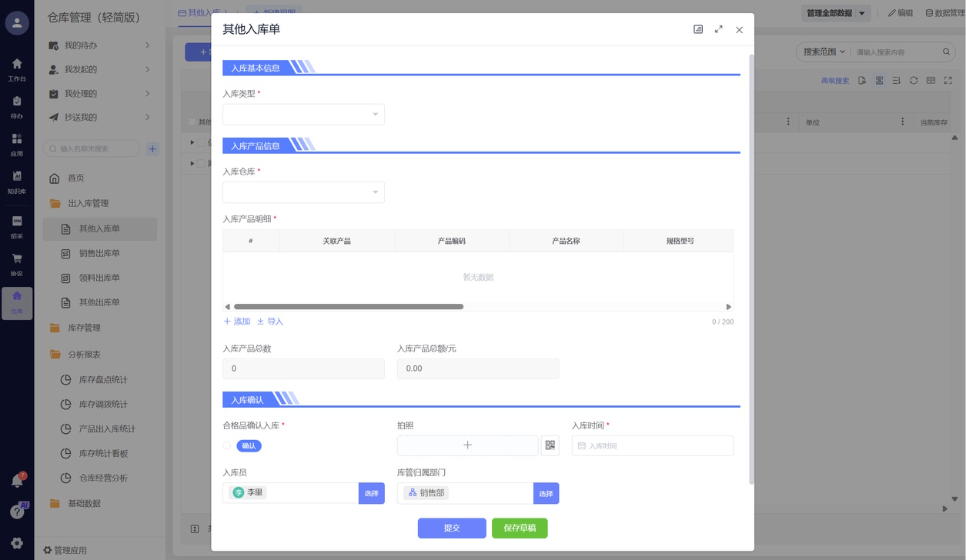Click the QR code scan icon beside 拍照

(x=550, y=445)
